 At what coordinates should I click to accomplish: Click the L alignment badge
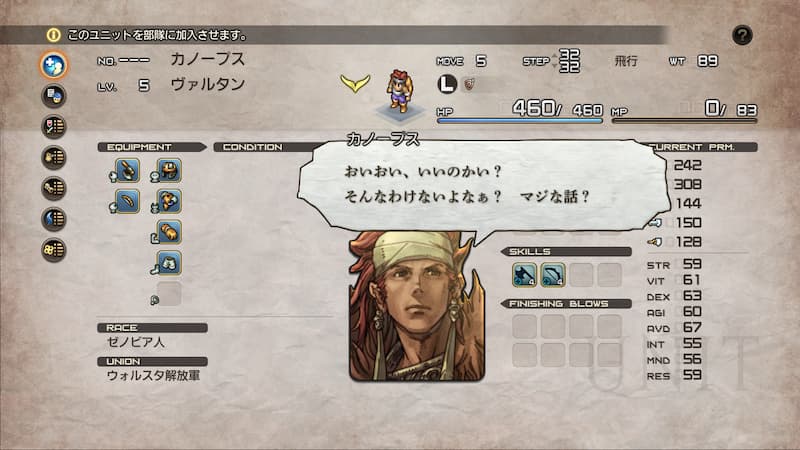[447, 84]
